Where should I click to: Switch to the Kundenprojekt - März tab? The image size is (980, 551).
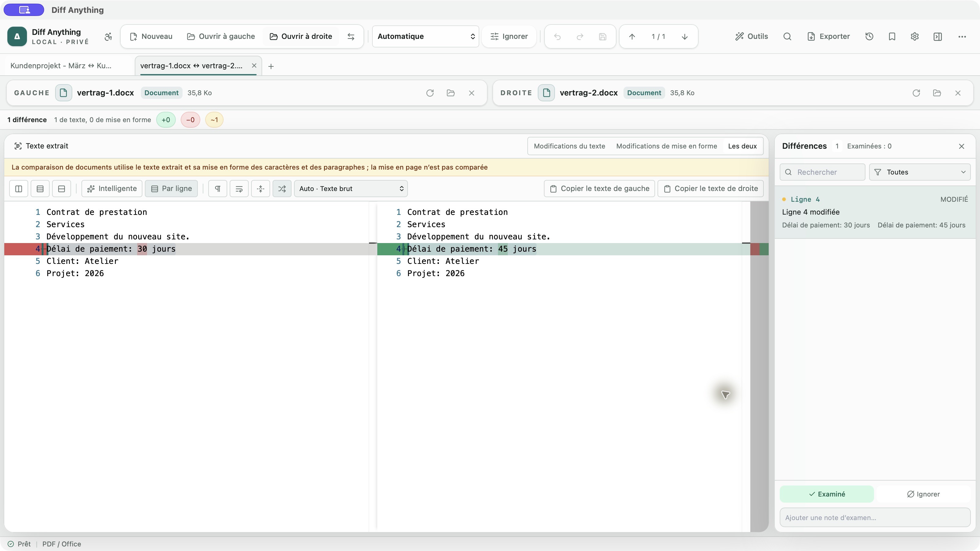point(61,66)
